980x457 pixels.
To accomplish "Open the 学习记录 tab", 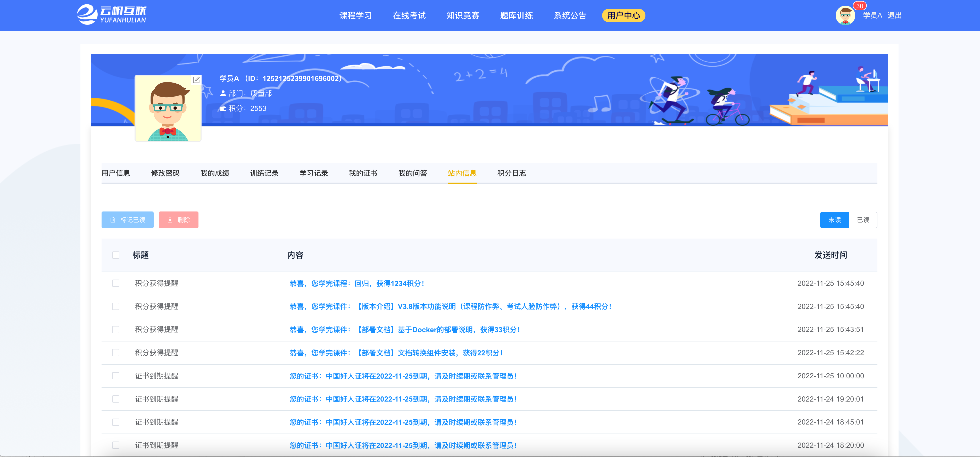I will coord(313,173).
